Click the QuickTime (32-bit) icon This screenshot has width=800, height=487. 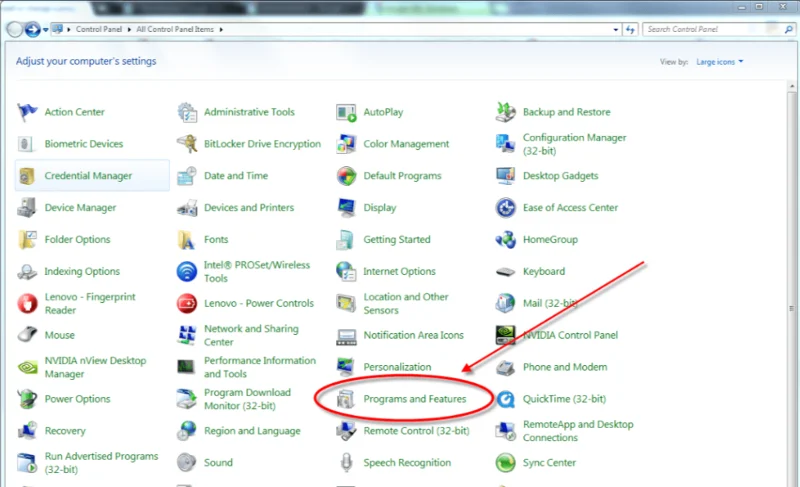[x=506, y=399]
